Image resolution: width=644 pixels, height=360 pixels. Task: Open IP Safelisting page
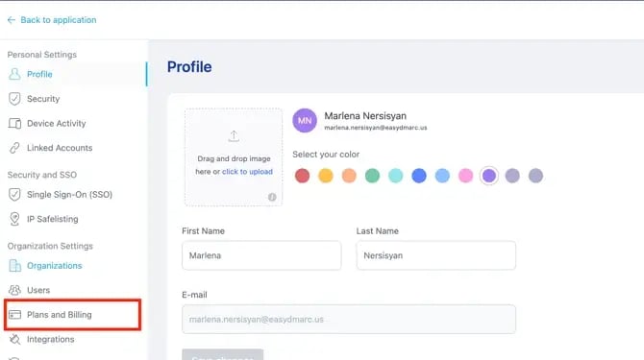pyautogui.click(x=53, y=219)
